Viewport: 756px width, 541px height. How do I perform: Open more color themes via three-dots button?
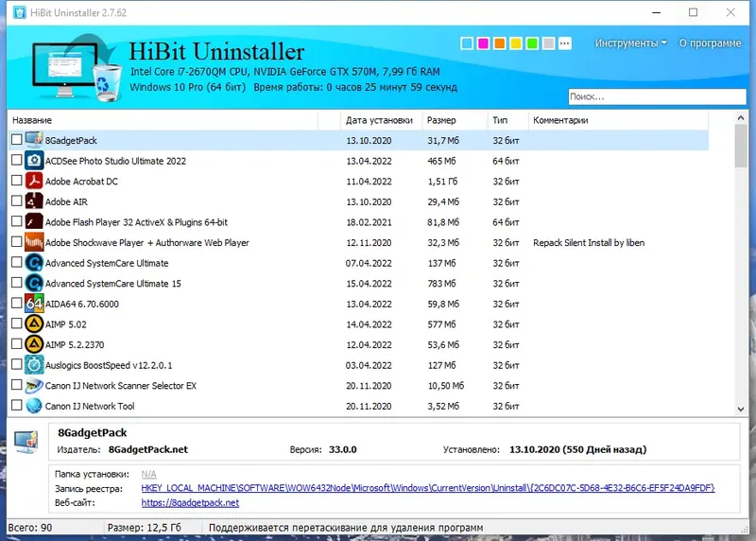[564, 44]
